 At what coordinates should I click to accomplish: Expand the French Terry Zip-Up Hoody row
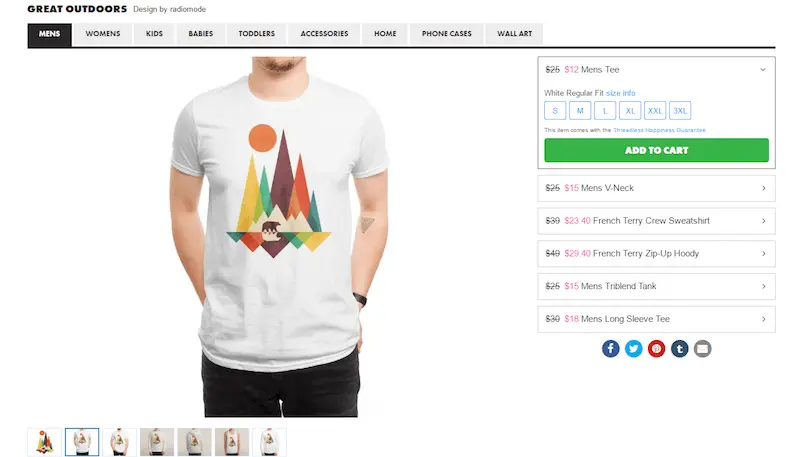coord(656,253)
